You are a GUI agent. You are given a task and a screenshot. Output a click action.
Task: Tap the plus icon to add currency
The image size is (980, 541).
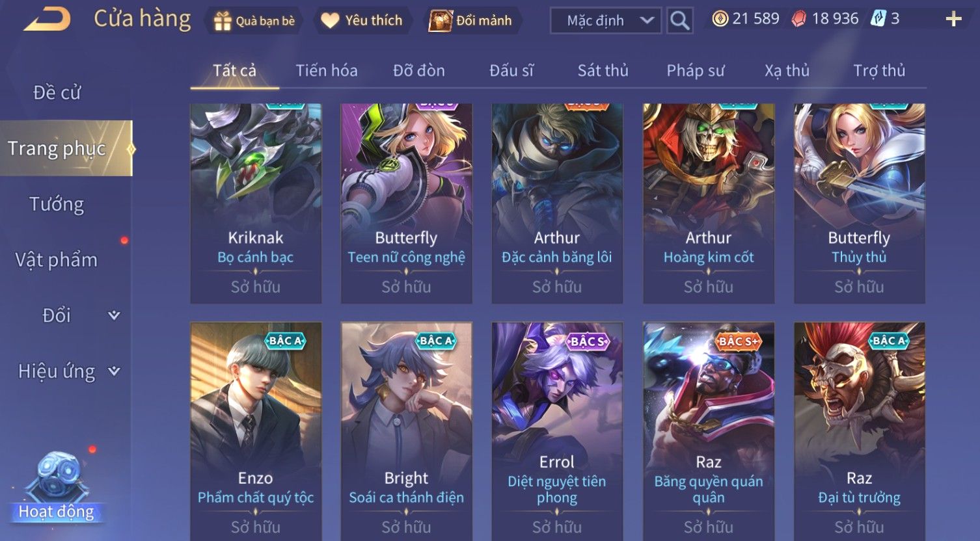click(x=953, y=20)
